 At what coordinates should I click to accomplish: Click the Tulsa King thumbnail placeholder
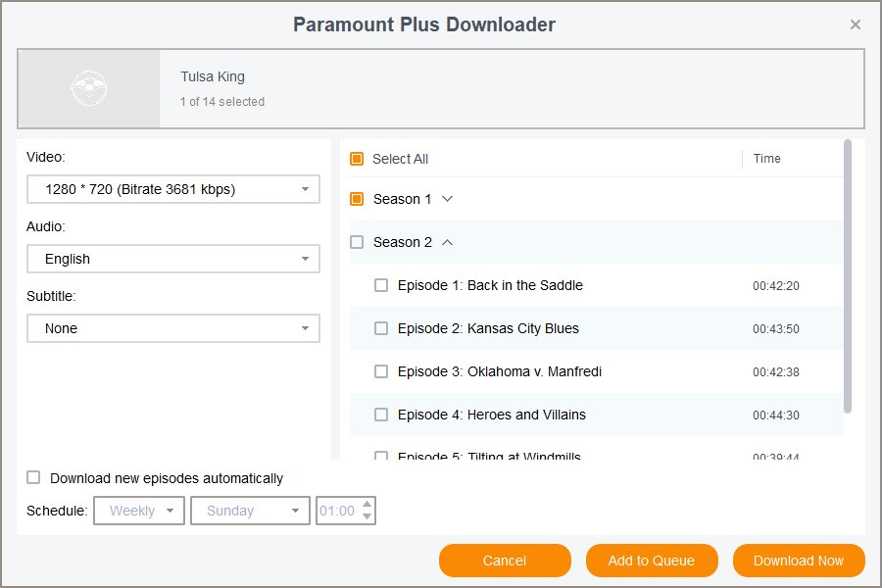(89, 88)
